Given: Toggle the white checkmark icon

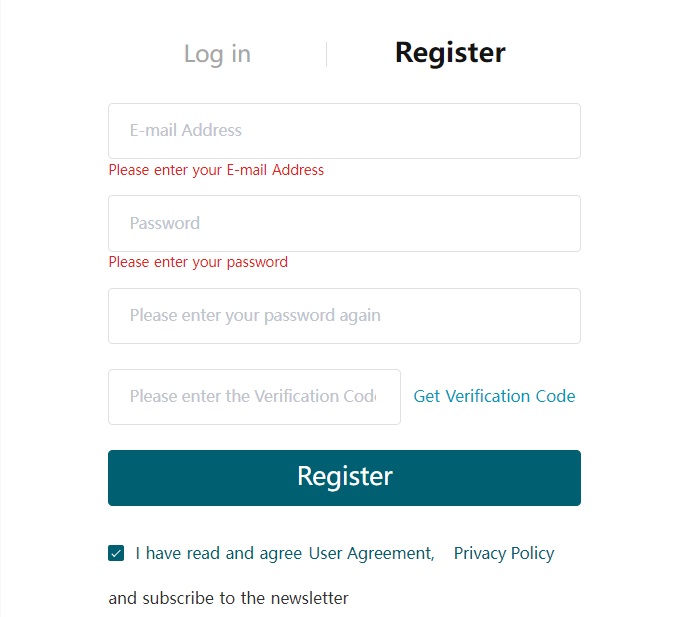Looking at the screenshot, I should pyautogui.click(x=116, y=554).
